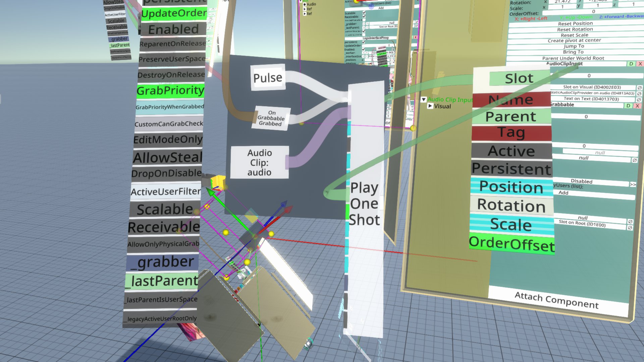This screenshot has width=644, height=362.
Task: Remove the Grabbable component (X)
Action: click(637, 106)
